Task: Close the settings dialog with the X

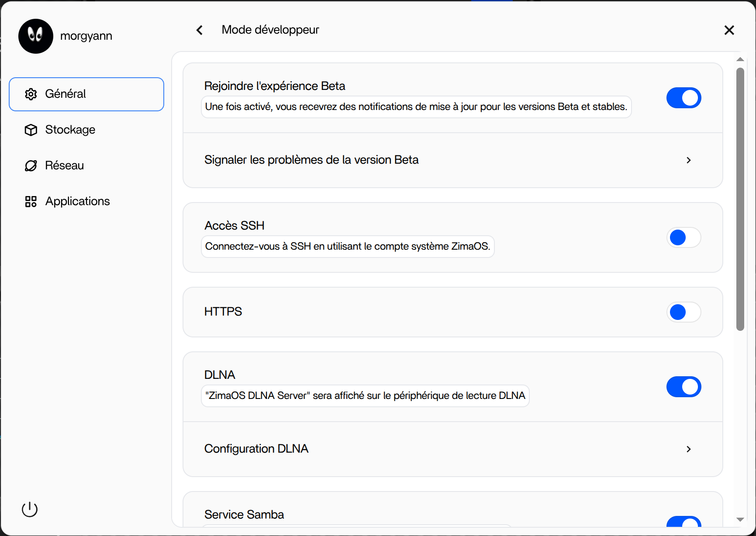Action: [x=729, y=30]
